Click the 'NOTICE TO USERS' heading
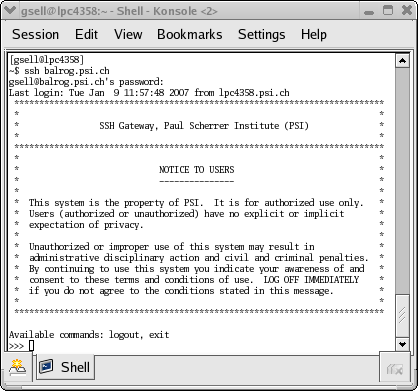 pos(197,170)
